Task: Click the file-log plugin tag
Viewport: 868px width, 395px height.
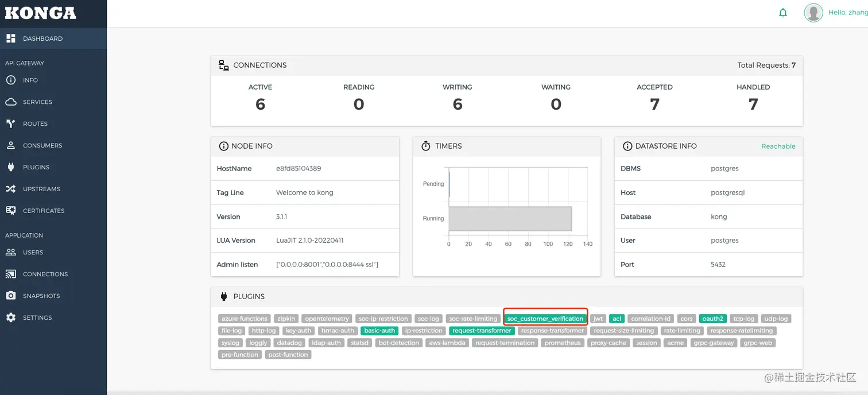Action: tap(232, 331)
